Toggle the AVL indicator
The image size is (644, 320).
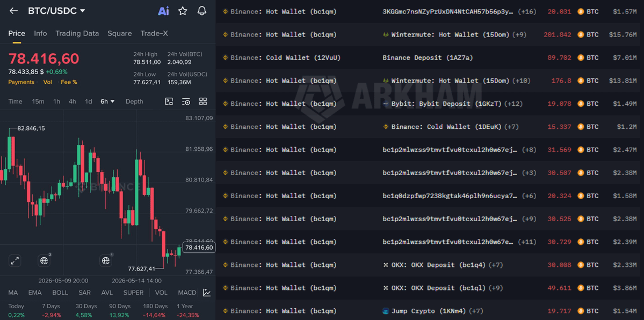click(x=107, y=293)
